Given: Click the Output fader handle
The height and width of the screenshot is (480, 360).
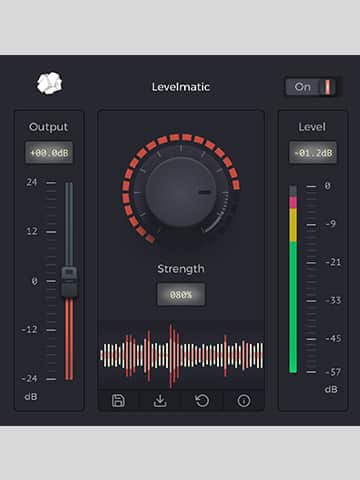Looking at the screenshot, I should (x=69, y=281).
